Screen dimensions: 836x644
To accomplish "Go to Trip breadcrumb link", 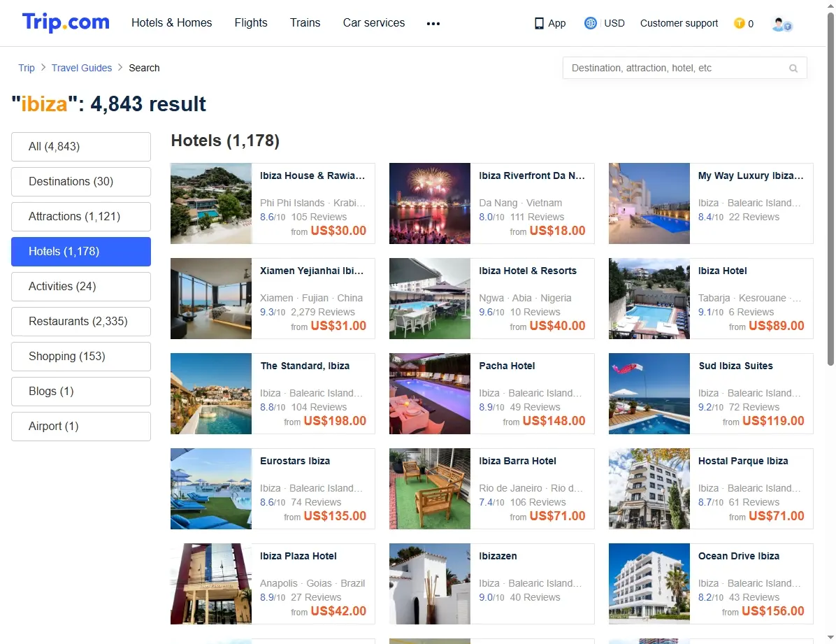I will (x=26, y=68).
